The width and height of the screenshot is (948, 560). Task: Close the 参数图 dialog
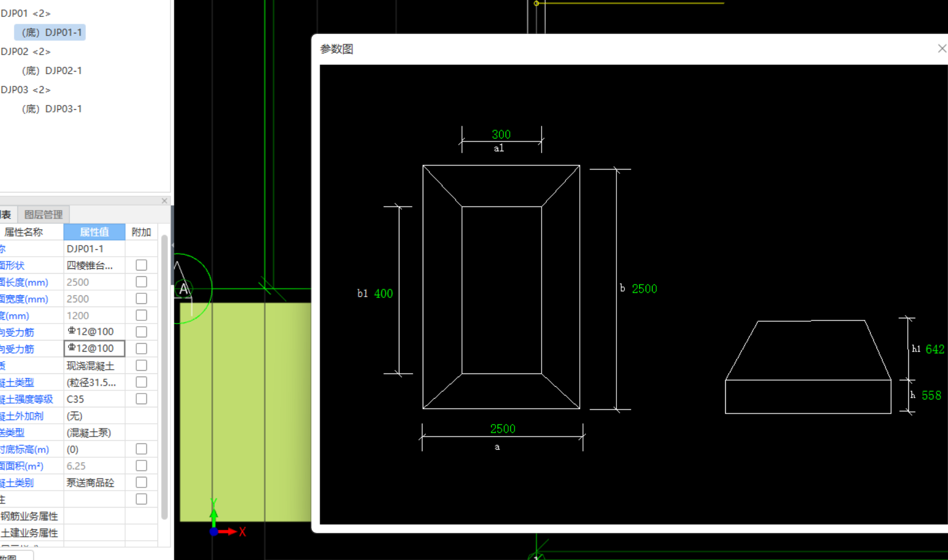(942, 49)
